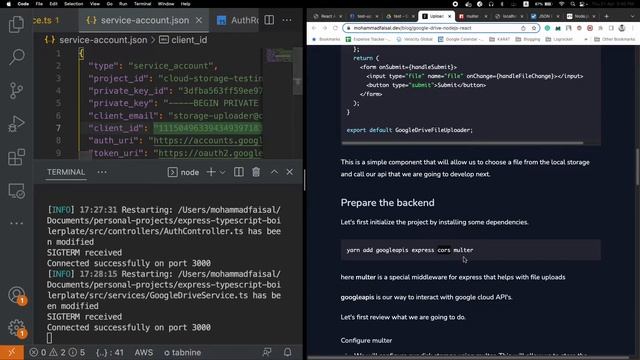
Task: Show additional views via the activity bar ellipsis
Action: point(16,223)
